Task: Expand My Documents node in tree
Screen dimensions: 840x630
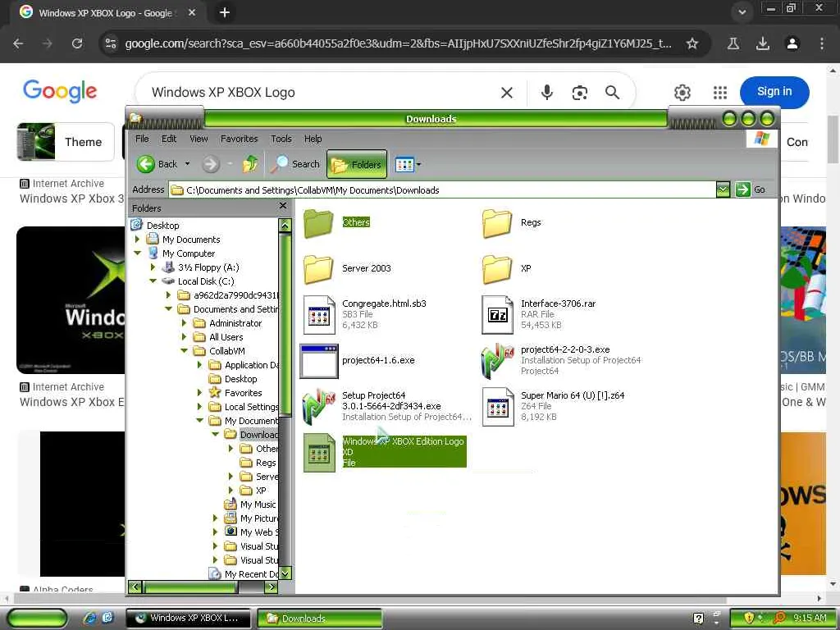Action: (x=137, y=239)
